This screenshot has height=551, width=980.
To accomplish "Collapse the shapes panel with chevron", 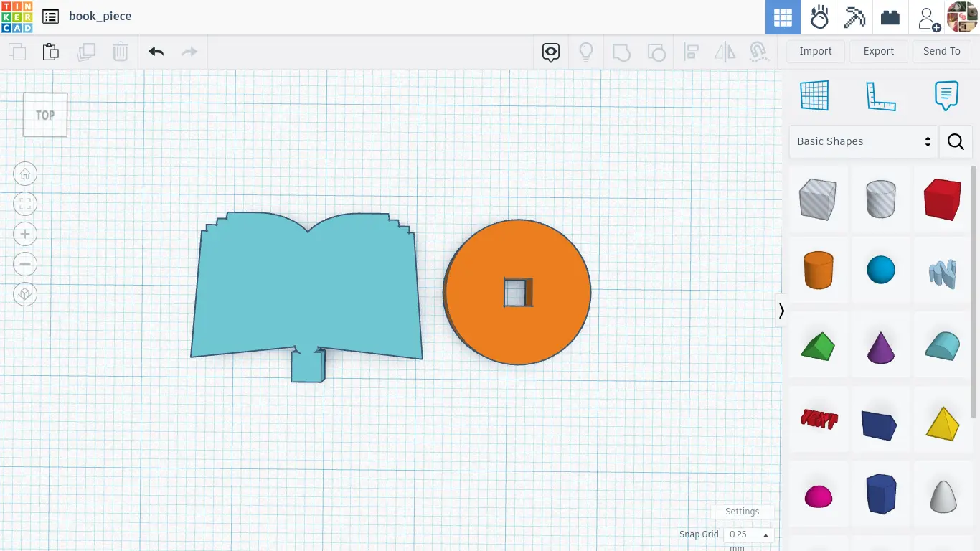I will (x=781, y=311).
